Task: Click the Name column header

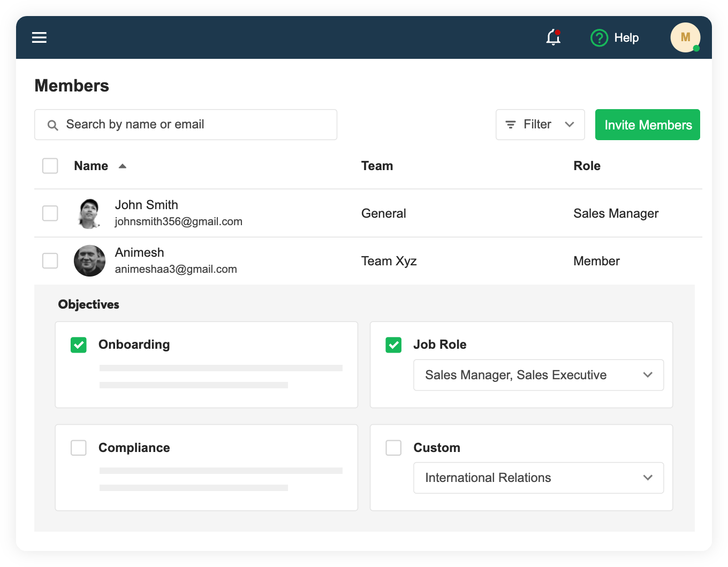Action: 91,166
